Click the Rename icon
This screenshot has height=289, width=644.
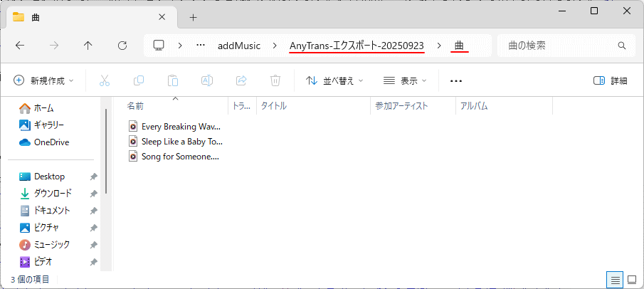click(x=207, y=80)
